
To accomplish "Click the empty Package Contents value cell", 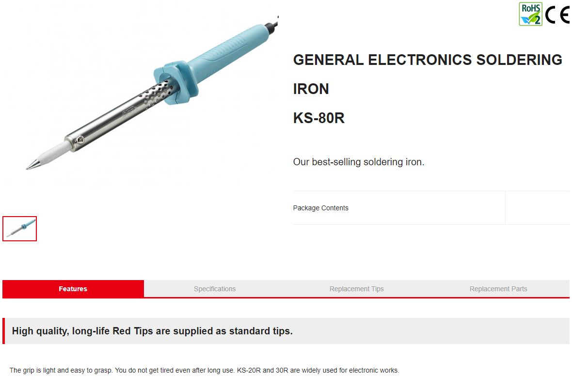I will tap(538, 208).
